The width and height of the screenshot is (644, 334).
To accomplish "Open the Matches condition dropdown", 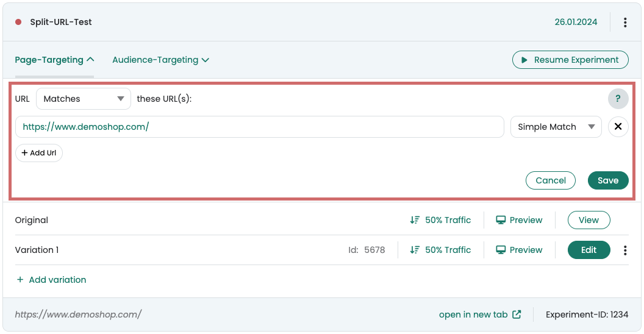I will 84,99.
